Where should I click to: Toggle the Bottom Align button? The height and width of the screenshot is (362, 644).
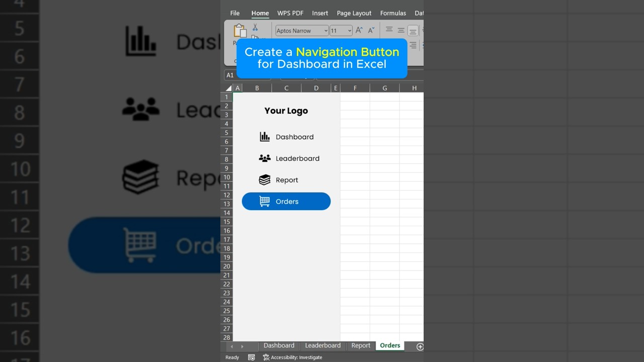[x=413, y=31]
